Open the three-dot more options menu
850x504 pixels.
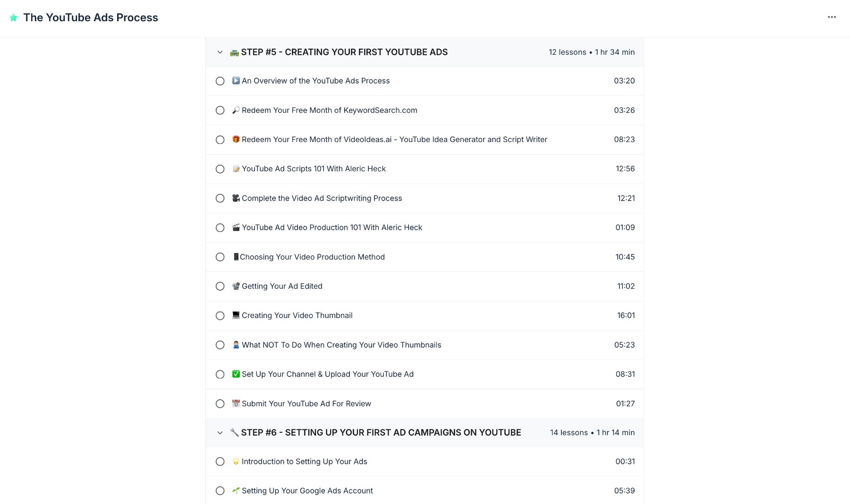tap(832, 17)
